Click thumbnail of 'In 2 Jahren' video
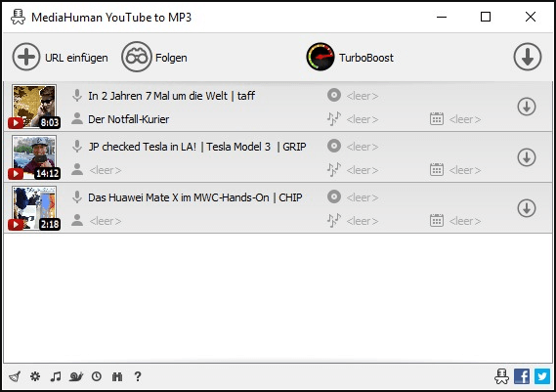The width and height of the screenshot is (556, 392). pos(34,107)
